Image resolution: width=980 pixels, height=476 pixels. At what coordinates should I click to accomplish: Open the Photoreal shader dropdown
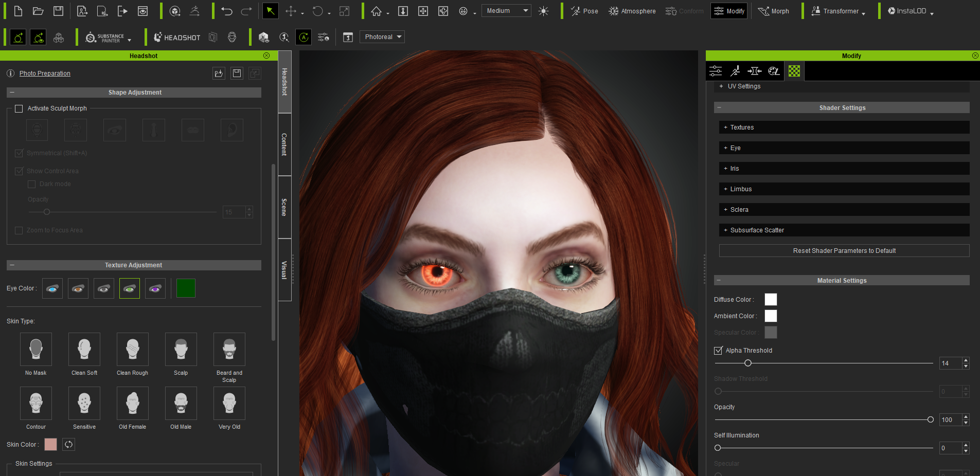(382, 37)
